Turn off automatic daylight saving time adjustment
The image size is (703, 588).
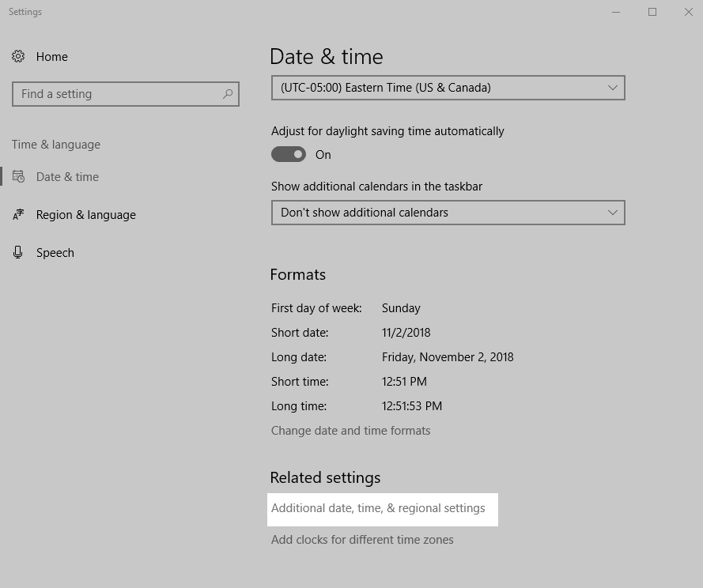pos(289,155)
